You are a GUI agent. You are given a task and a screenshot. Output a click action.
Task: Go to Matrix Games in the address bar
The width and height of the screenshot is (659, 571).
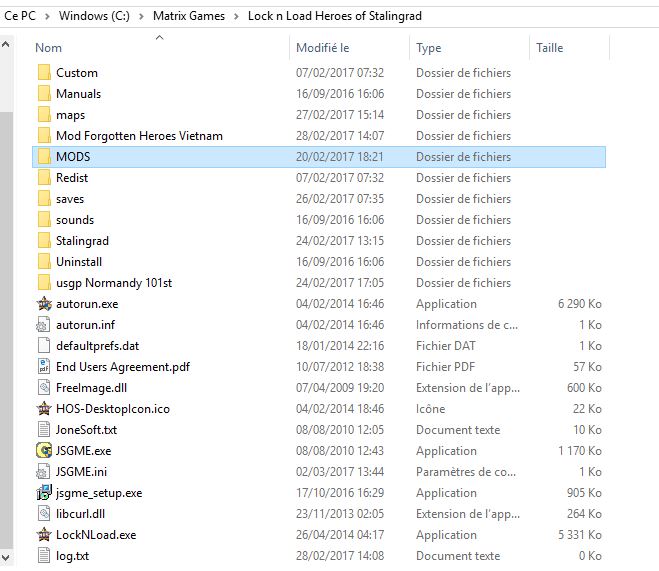coord(189,16)
